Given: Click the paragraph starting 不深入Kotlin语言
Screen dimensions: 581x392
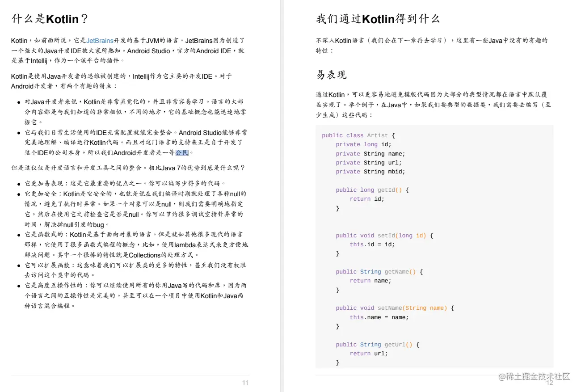Looking at the screenshot, I should [432, 45].
